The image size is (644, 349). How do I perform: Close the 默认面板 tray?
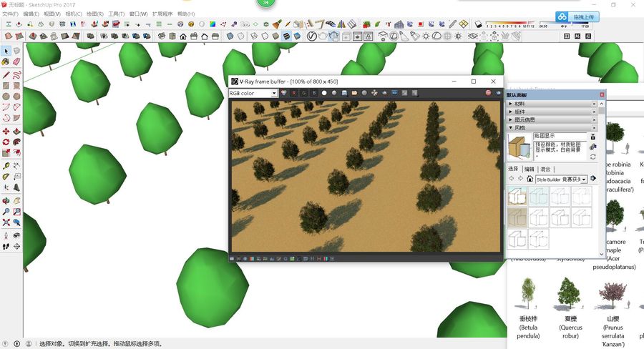[602, 95]
